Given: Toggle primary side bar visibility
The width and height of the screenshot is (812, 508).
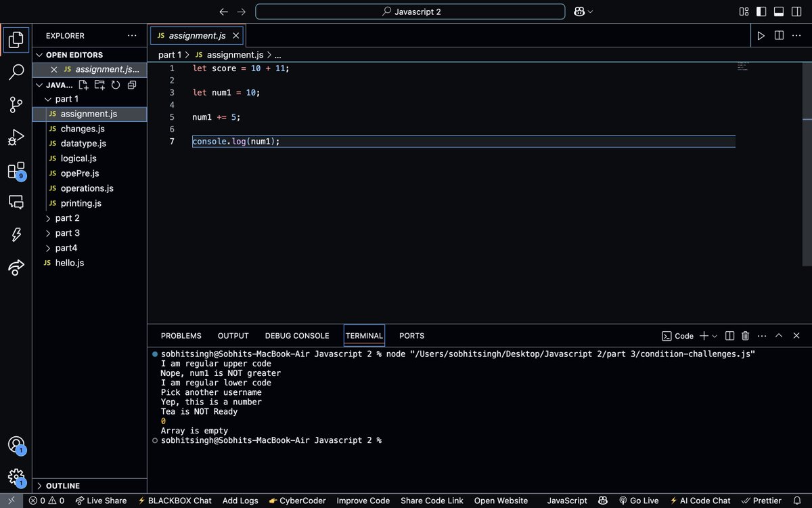Looking at the screenshot, I should (761, 12).
